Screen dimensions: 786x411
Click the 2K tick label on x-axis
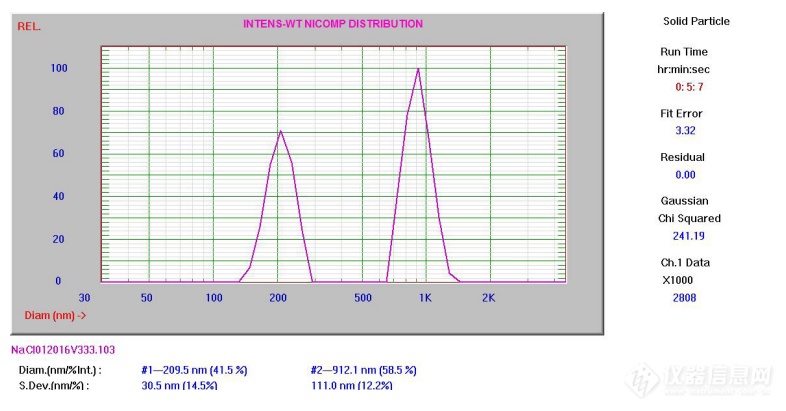(x=488, y=298)
